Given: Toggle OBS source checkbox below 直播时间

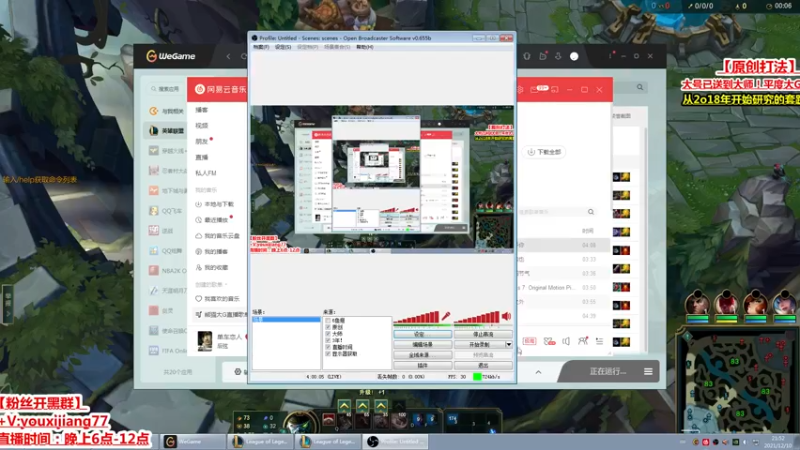Looking at the screenshot, I should (328, 354).
